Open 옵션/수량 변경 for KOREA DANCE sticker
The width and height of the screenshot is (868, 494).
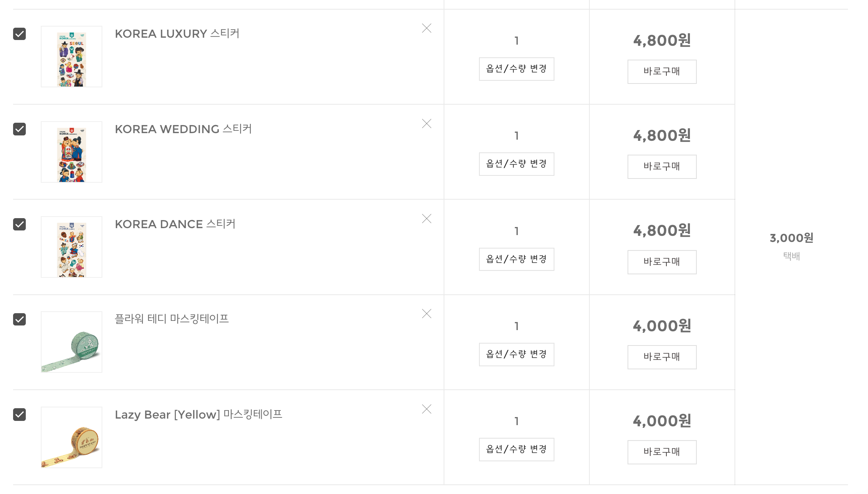(516, 259)
